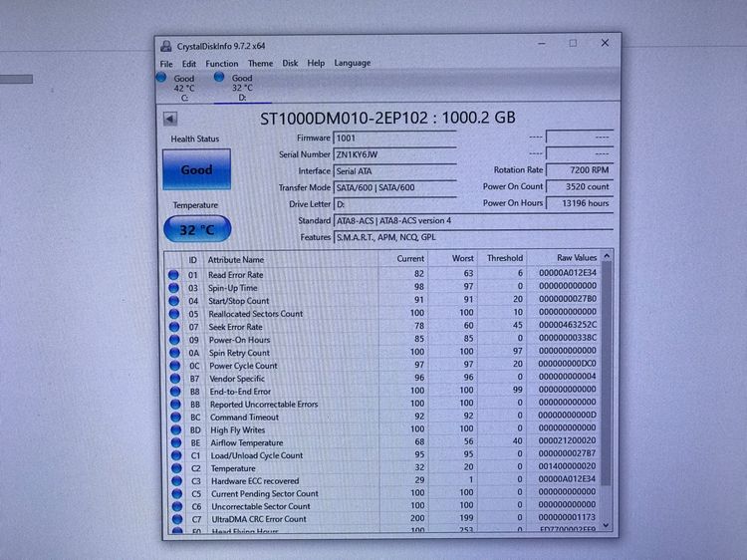Click the Power On Count value
The image size is (747, 560).
pos(580,186)
